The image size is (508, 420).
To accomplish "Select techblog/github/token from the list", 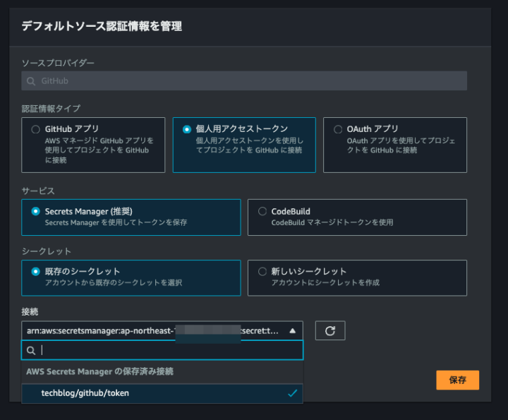I will [x=85, y=393].
